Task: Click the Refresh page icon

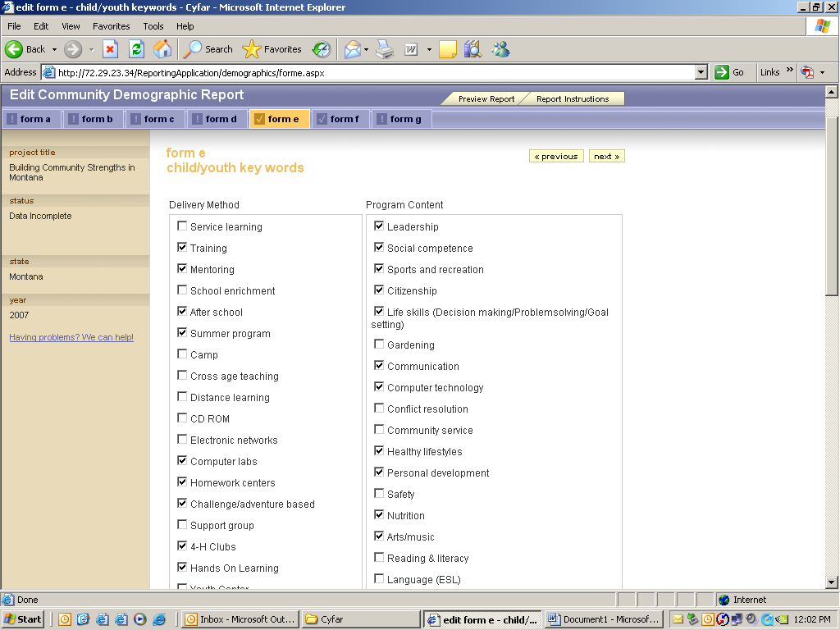Action: point(136,49)
